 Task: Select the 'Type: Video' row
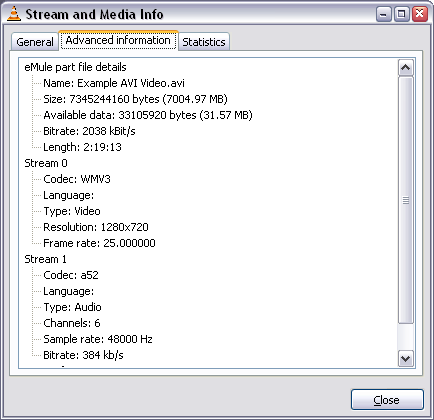(72, 211)
